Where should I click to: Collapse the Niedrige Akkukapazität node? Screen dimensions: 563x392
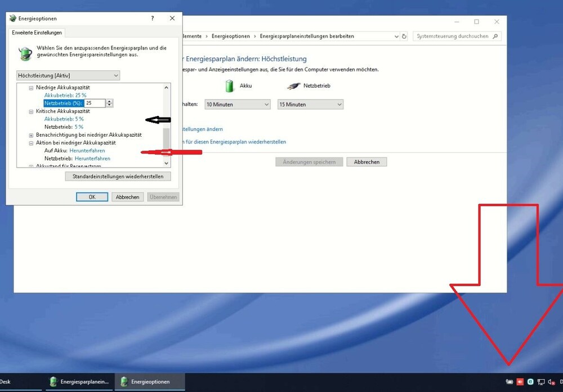[32, 88]
